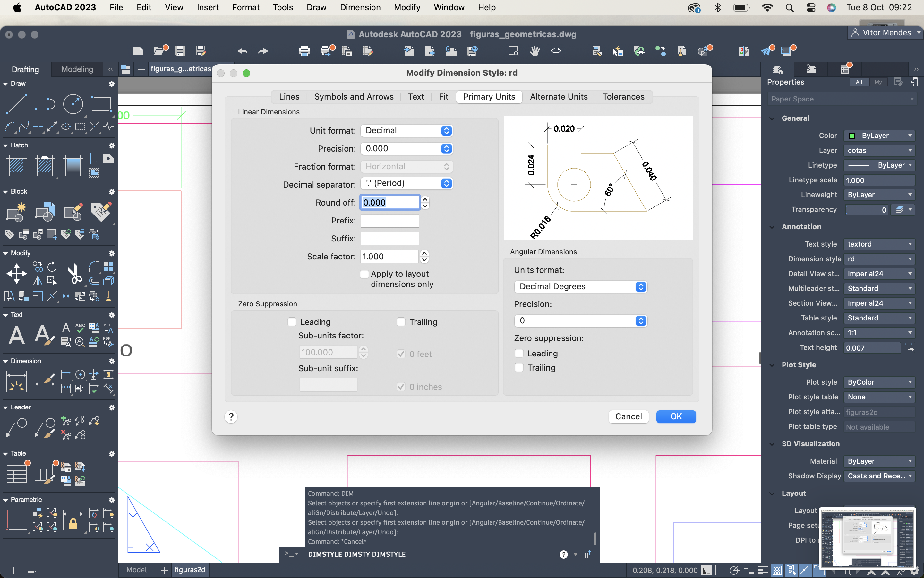Open the Unit format dropdown
924x578 pixels.
tap(406, 130)
